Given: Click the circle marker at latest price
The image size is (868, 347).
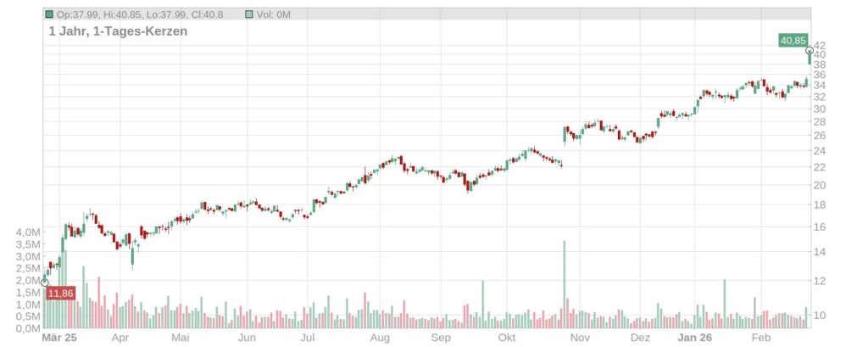Looking at the screenshot, I should (810, 52).
